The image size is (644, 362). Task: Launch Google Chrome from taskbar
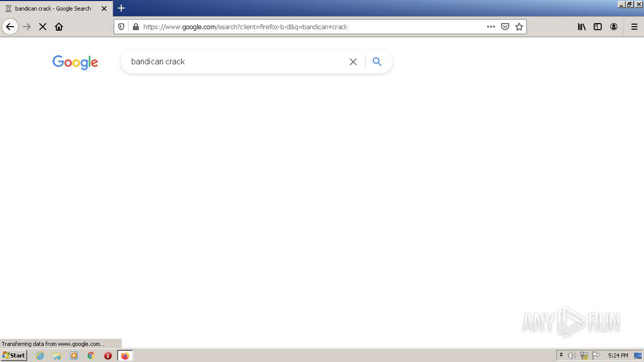[x=91, y=355]
